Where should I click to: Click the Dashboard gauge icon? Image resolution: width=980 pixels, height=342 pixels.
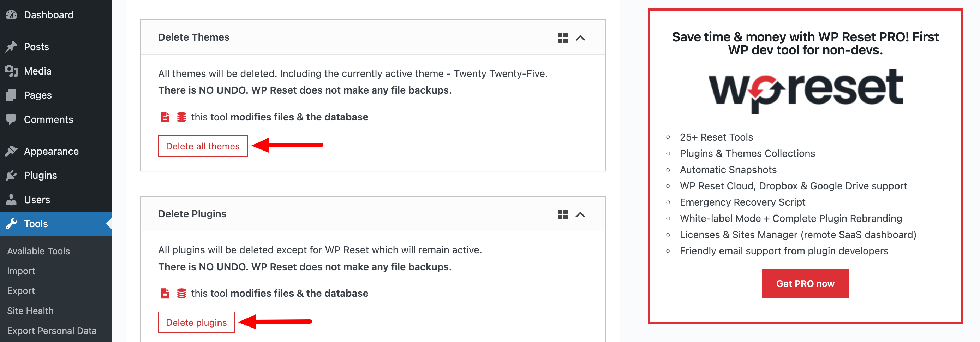[11, 15]
